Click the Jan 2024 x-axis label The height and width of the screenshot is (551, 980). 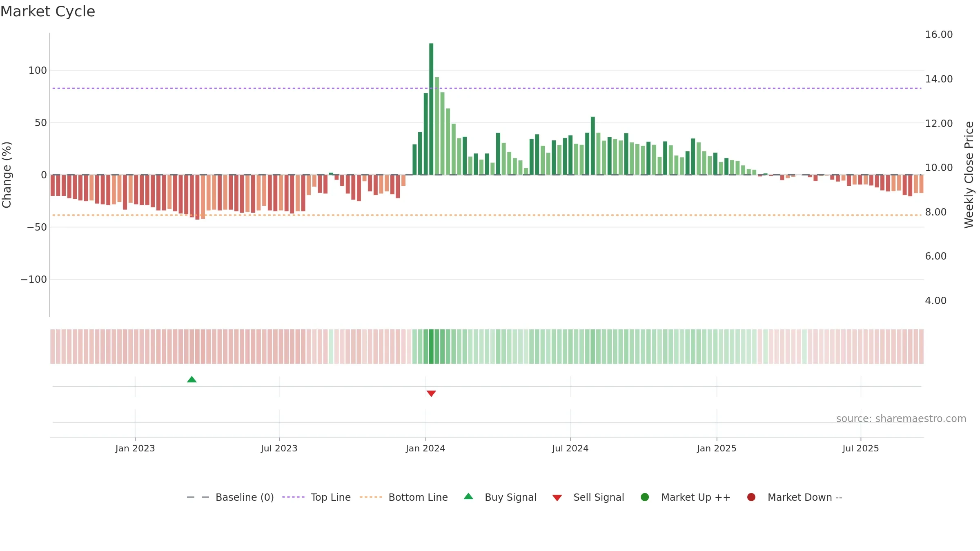click(425, 448)
